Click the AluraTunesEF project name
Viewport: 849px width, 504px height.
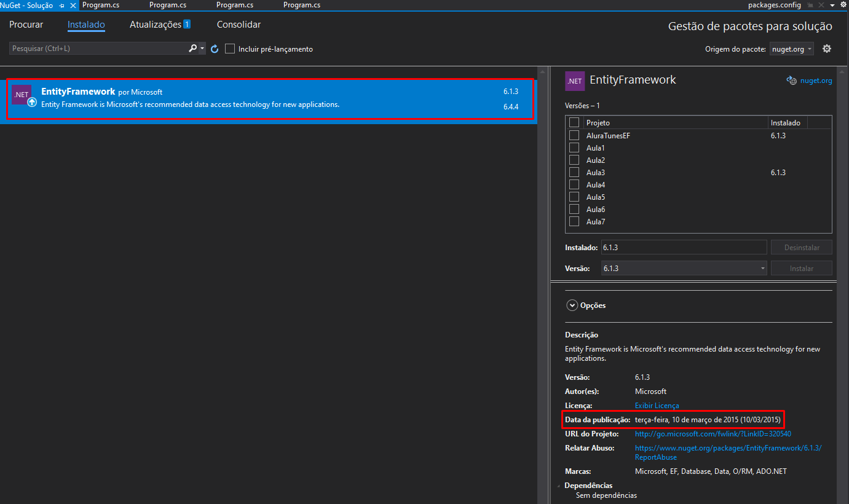click(x=608, y=135)
